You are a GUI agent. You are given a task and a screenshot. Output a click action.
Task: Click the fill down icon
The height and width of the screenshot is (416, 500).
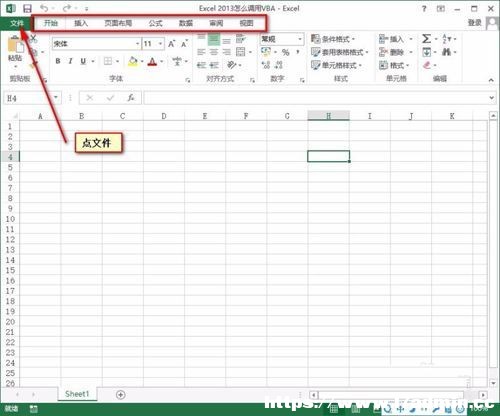pyautogui.click(x=426, y=52)
